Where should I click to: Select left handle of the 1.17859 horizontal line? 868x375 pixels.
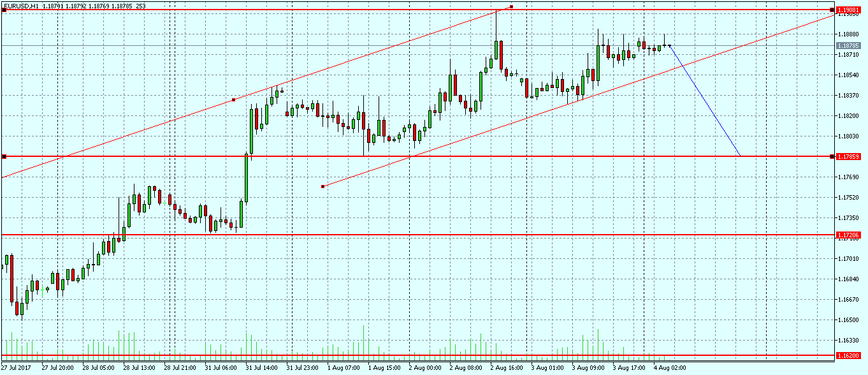[4, 156]
